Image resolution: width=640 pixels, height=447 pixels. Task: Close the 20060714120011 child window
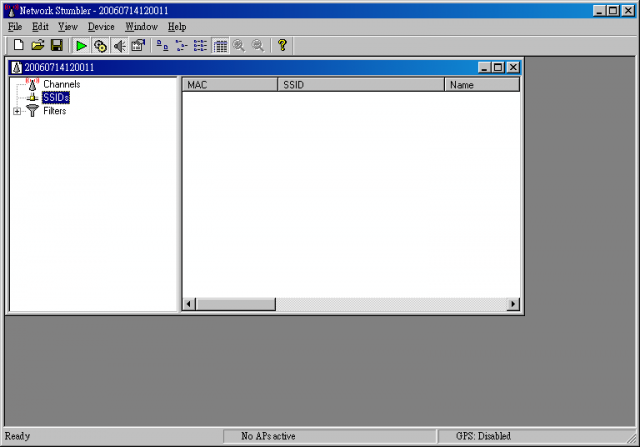click(x=513, y=67)
